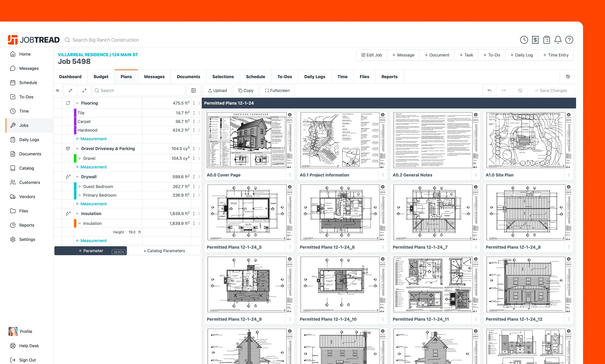The width and height of the screenshot is (605, 364).
Task: Click the help question mark icon
Action: [569, 40]
